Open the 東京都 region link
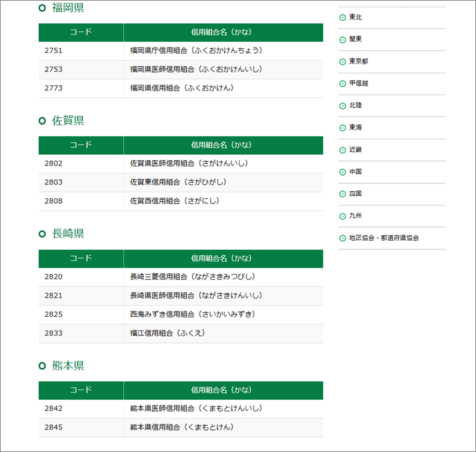The width and height of the screenshot is (476, 452). pos(359,61)
